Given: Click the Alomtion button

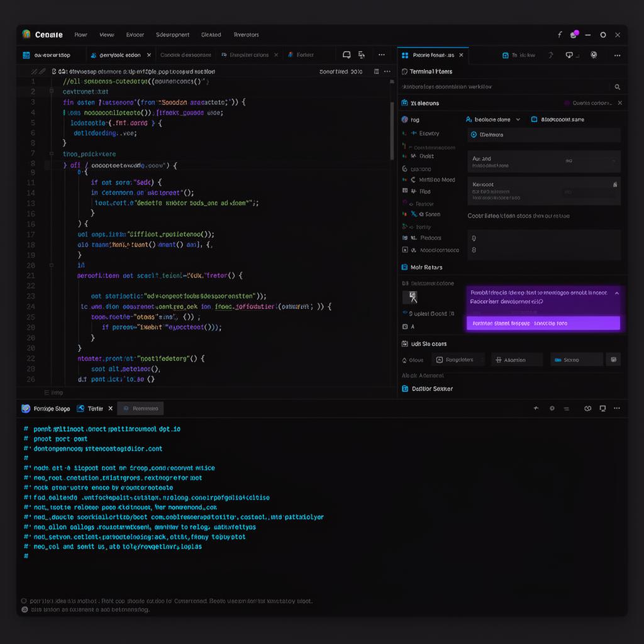Looking at the screenshot, I should click(x=516, y=360).
